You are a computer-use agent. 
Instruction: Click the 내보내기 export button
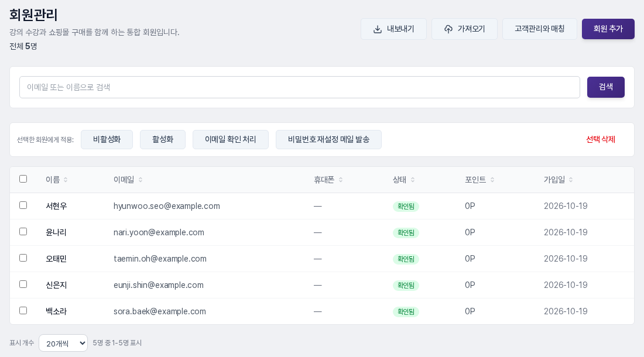(393, 29)
